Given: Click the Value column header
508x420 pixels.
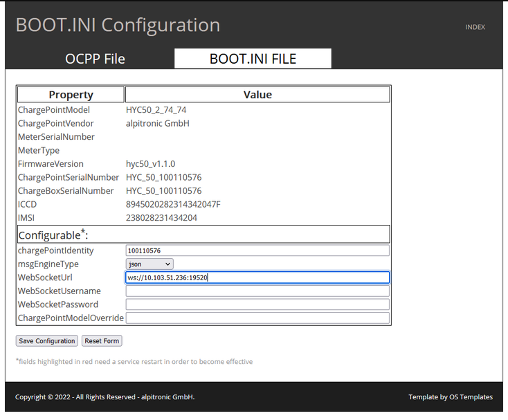Looking at the screenshot, I should coord(257,95).
